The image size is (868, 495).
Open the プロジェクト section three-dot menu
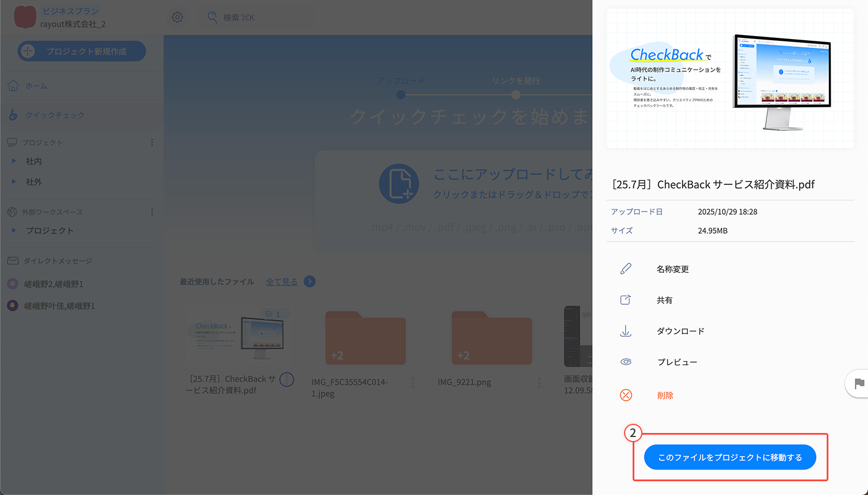pos(152,142)
